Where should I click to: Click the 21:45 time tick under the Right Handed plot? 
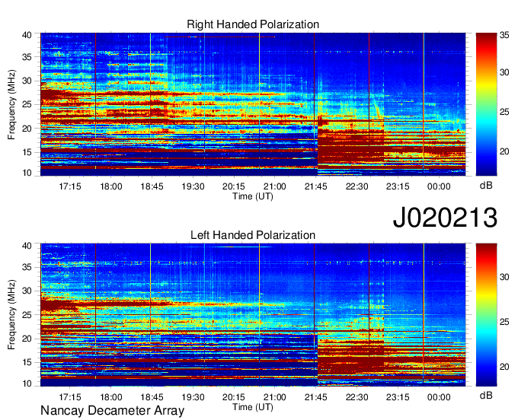(316, 186)
